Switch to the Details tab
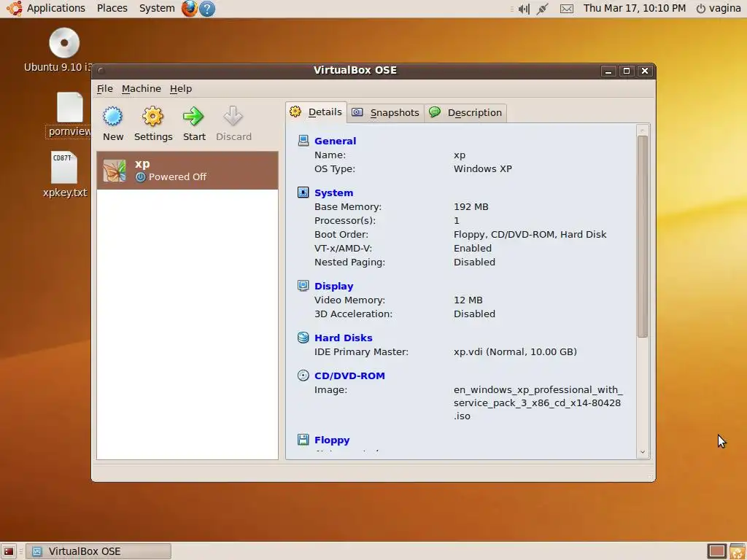The width and height of the screenshot is (747, 560). pyautogui.click(x=317, y=112)
